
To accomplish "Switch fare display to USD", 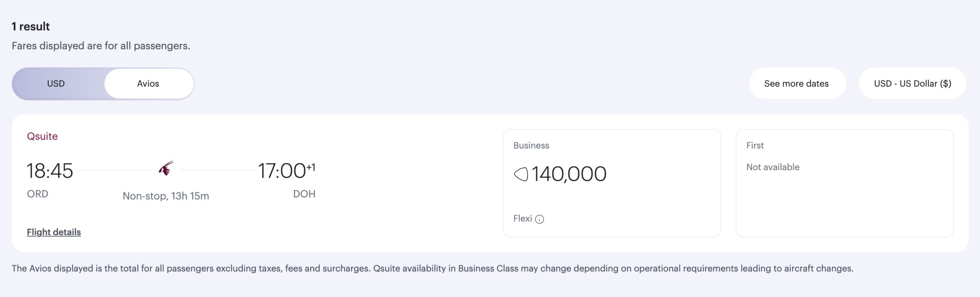I will 56,84.
